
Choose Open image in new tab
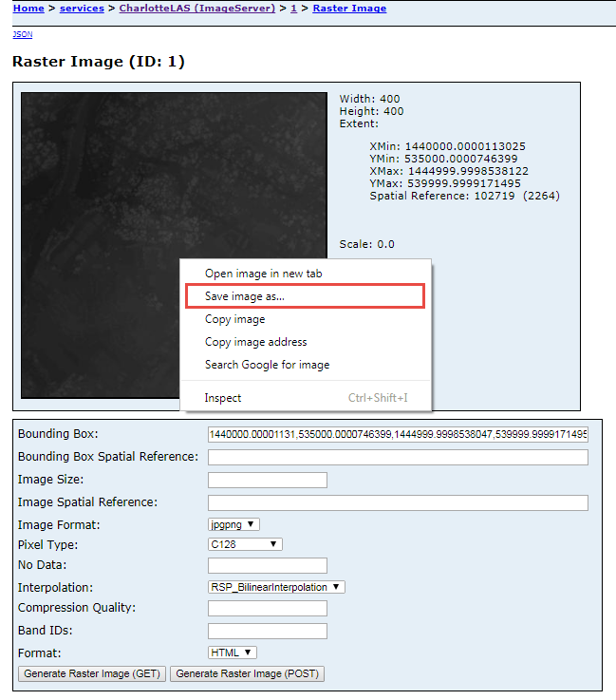click(306, 274)
